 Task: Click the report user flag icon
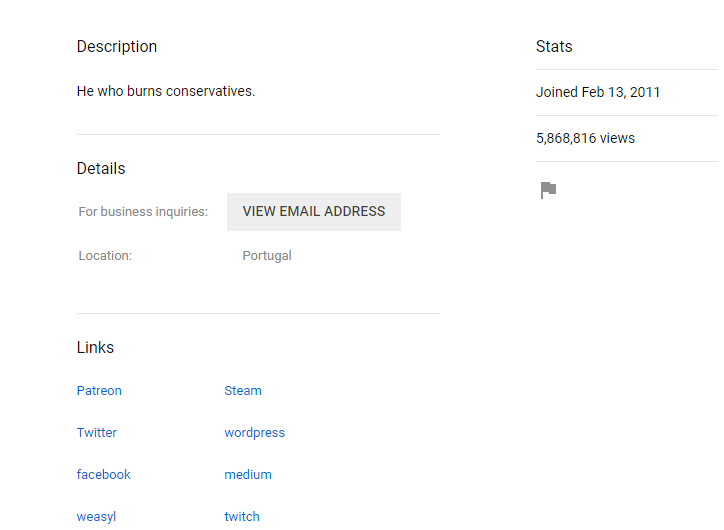coord(548,190)
